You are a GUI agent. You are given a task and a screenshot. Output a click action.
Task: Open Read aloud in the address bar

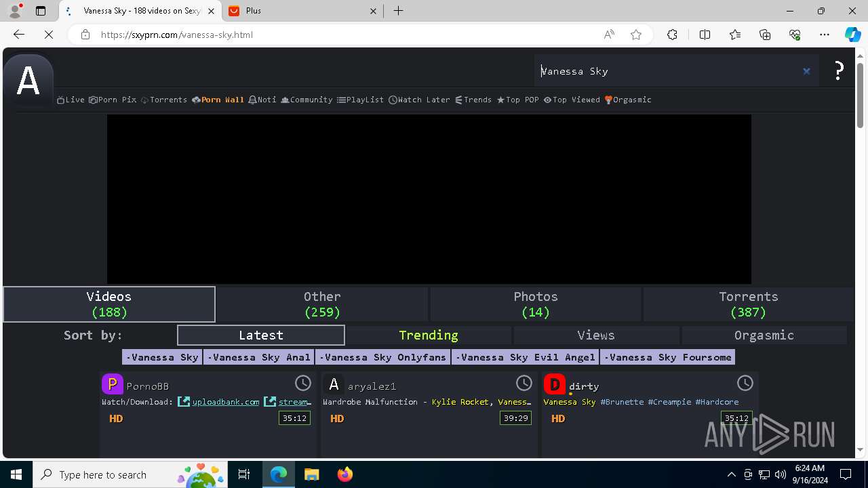(609, 35)
